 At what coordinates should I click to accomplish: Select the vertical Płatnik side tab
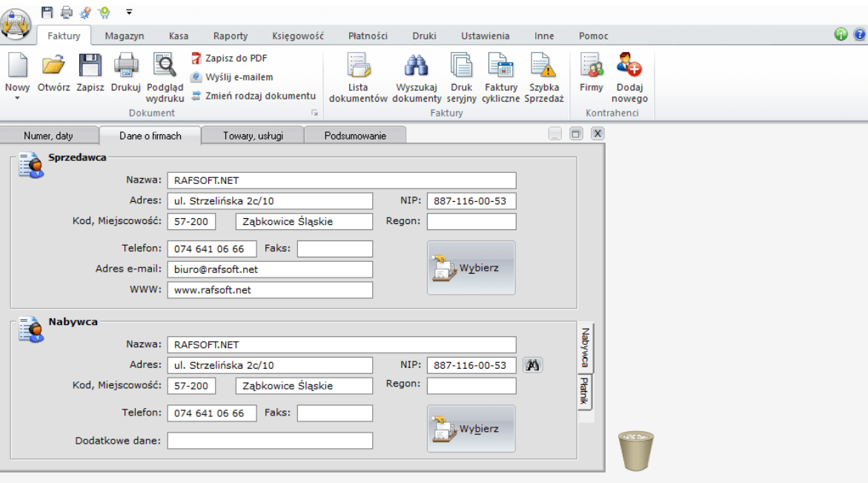pyautogui.click(x=585, y=391)
